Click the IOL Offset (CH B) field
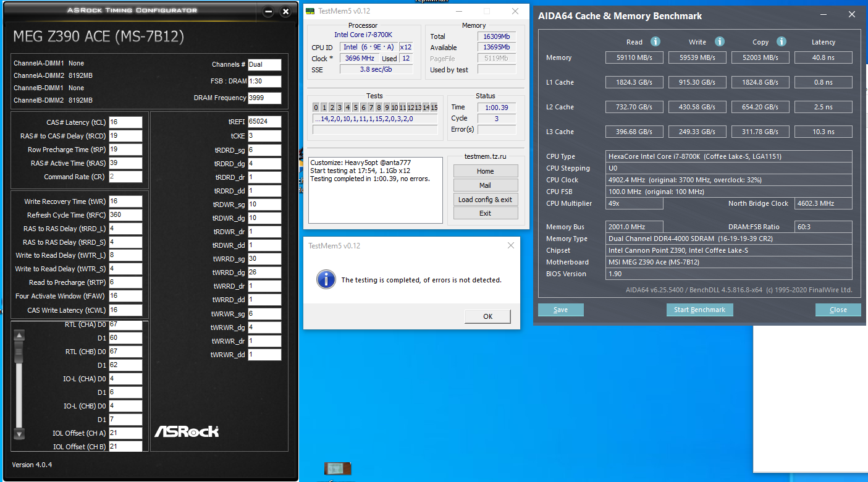This screenshot has width=868, height=482. click(x=125, y=447)
